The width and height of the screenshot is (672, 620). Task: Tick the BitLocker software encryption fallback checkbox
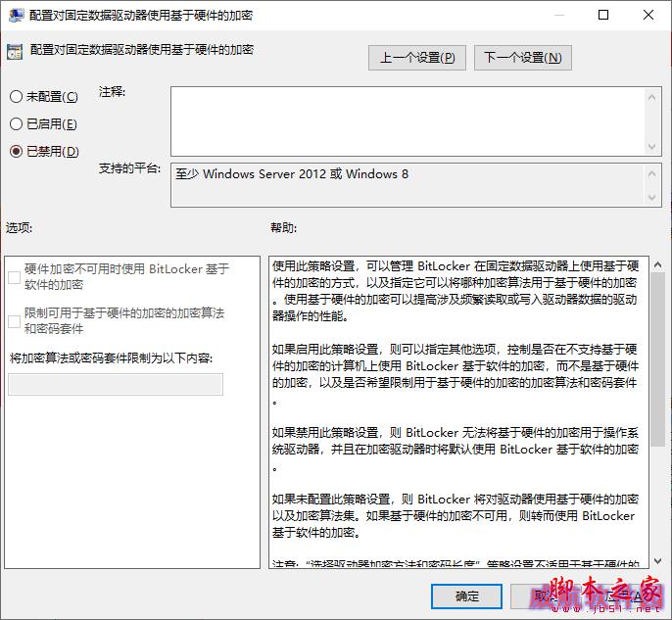click(14, 277)
